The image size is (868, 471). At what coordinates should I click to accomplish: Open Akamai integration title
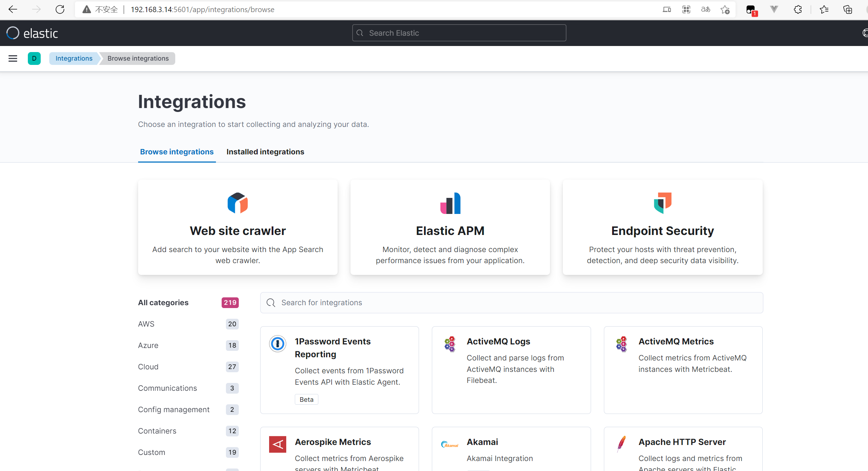482,442
